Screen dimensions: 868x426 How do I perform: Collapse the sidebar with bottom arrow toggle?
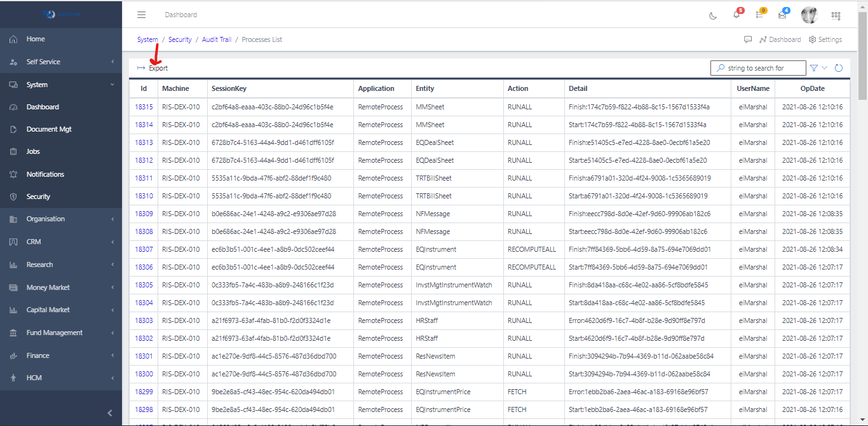[109, 413]
